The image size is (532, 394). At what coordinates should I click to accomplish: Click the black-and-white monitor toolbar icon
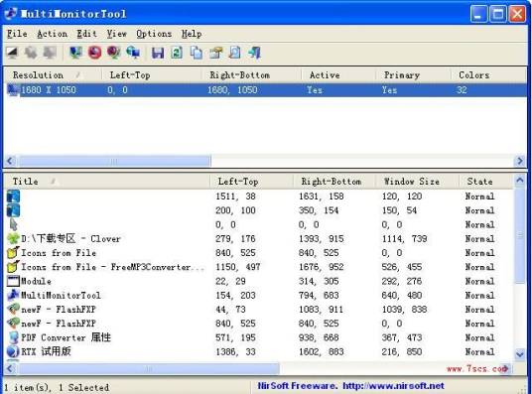point(12,53)
